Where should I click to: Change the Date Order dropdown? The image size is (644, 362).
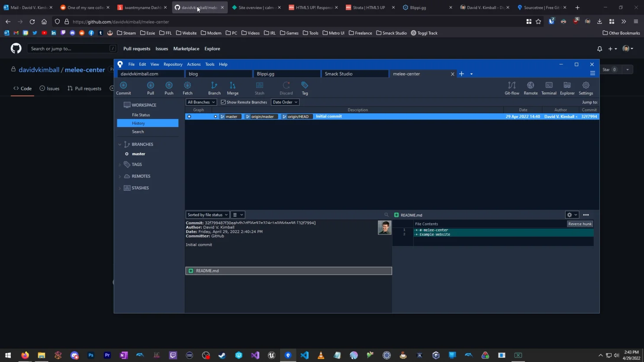point(285,102)
